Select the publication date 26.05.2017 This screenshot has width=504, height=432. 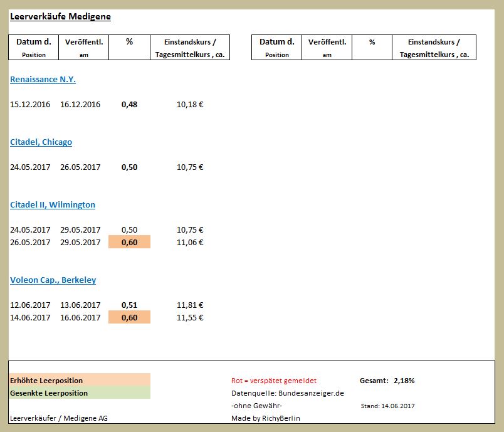[x=80, y=167]
